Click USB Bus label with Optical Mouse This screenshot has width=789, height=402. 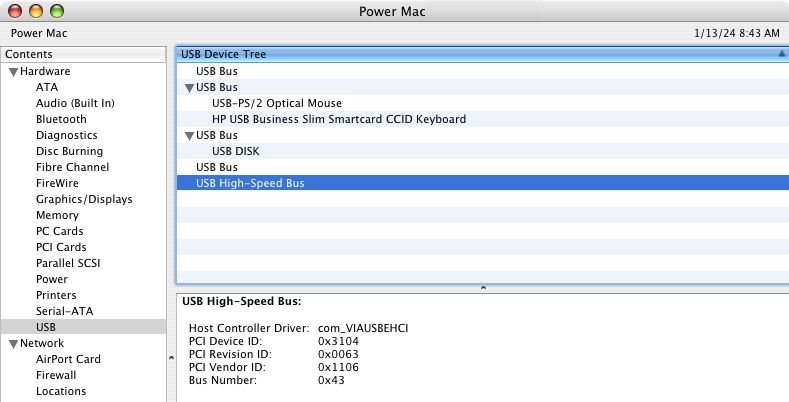216,87
